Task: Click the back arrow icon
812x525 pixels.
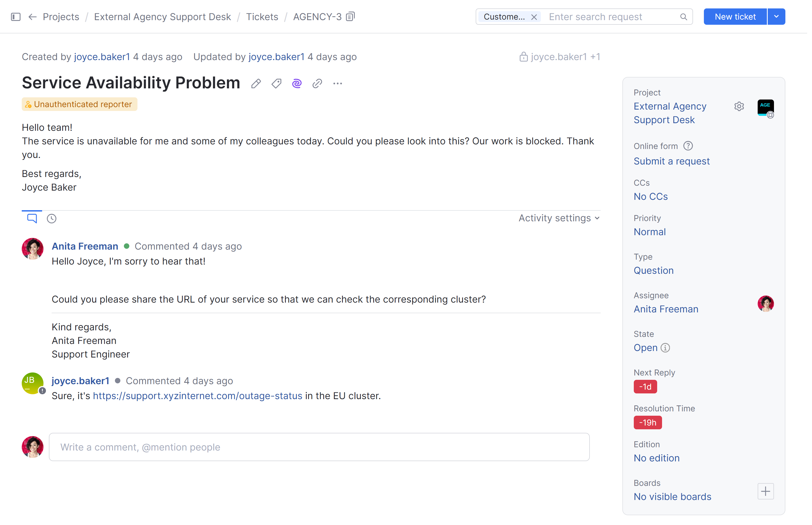Action: tap(32, 17)
